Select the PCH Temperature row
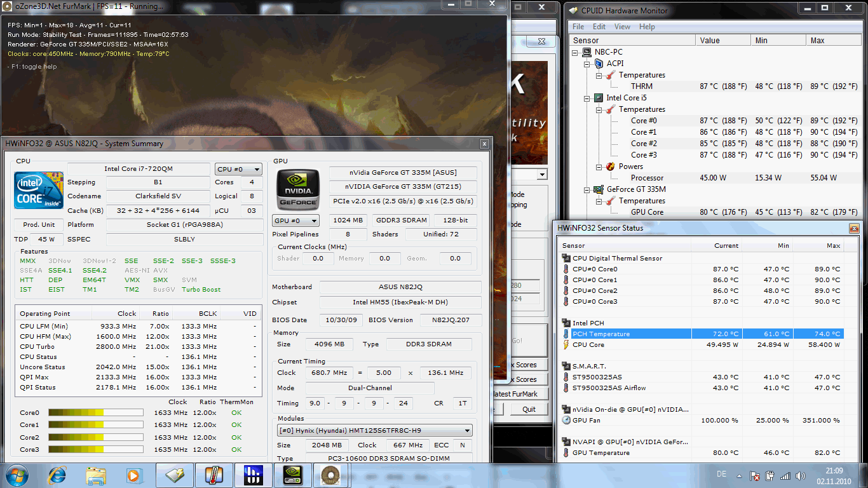The width and height of the screenshot is (868, 488). pos(703,334)
